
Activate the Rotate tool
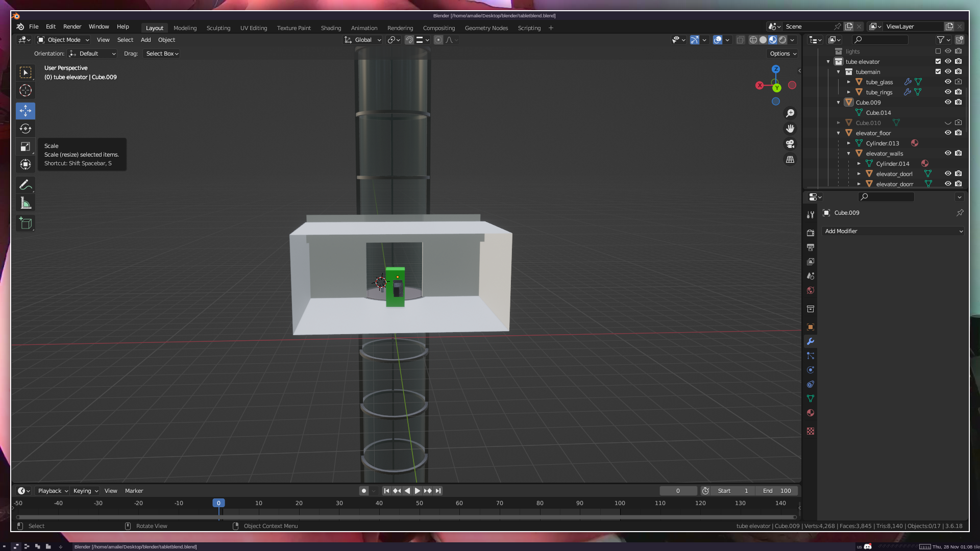tap(26, 129)
